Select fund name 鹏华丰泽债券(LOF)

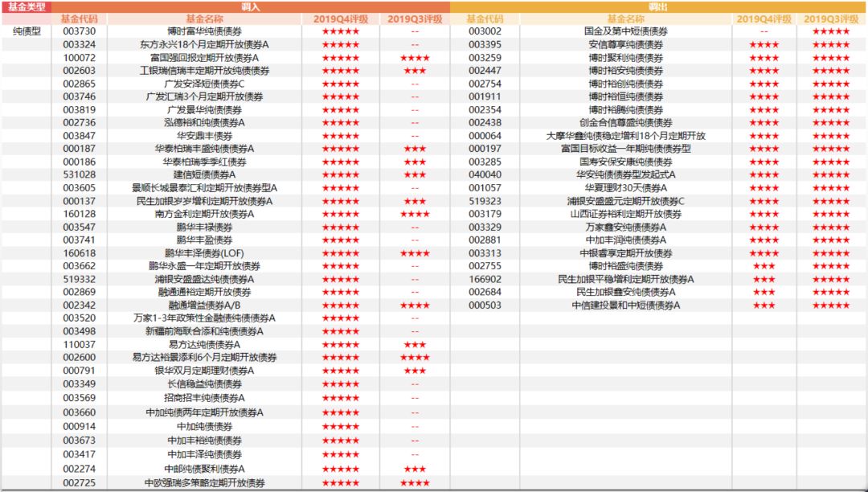tap(205, 253)
